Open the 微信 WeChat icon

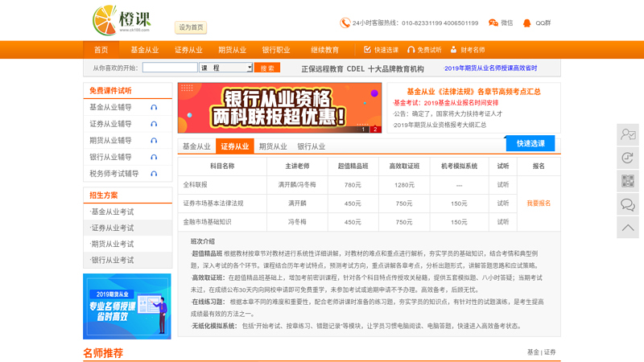pyautogui.click(x=493, y=23)
